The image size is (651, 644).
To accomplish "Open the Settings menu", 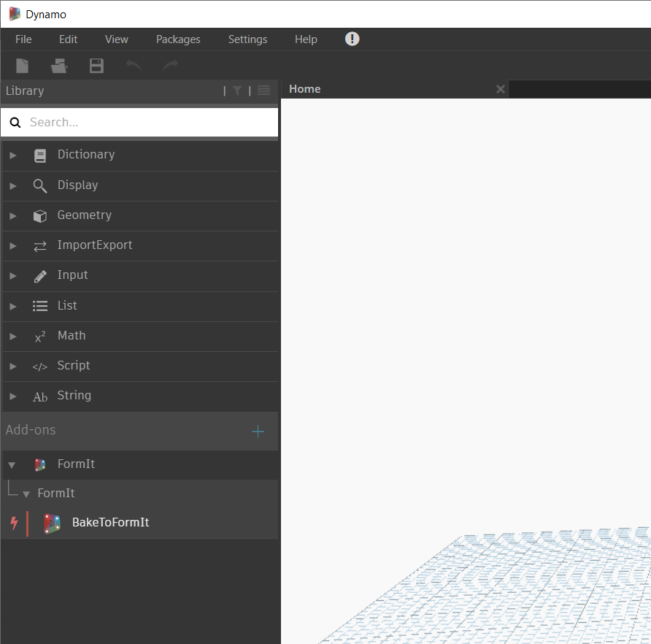I will (247, 39).
